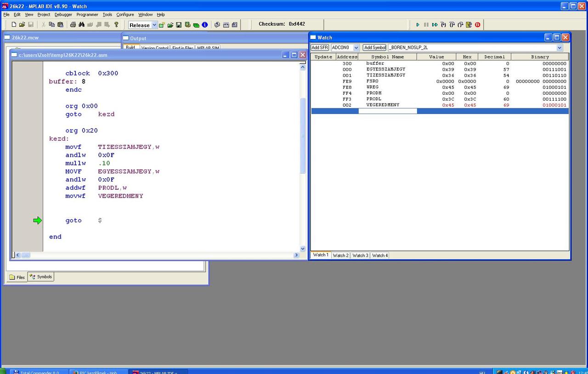Open Breakpoints with the red B icon
Screen dimensions: 588x374
tap(478, 25)
